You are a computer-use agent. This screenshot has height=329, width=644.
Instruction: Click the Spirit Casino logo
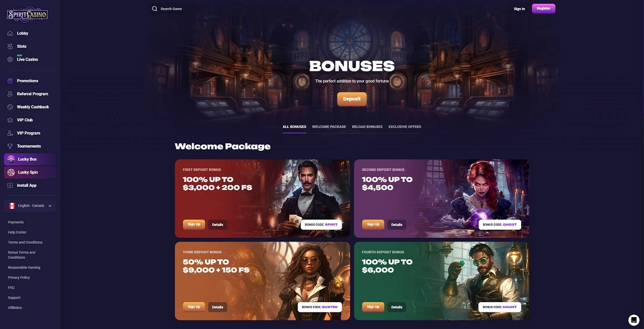[x=27, y=14]
